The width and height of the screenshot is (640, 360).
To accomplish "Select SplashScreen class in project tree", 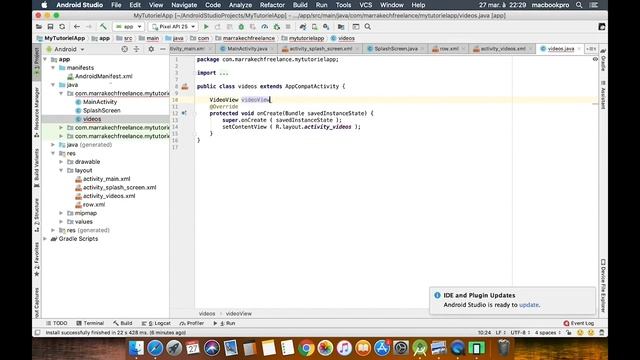I will click(x=102, y=111).
